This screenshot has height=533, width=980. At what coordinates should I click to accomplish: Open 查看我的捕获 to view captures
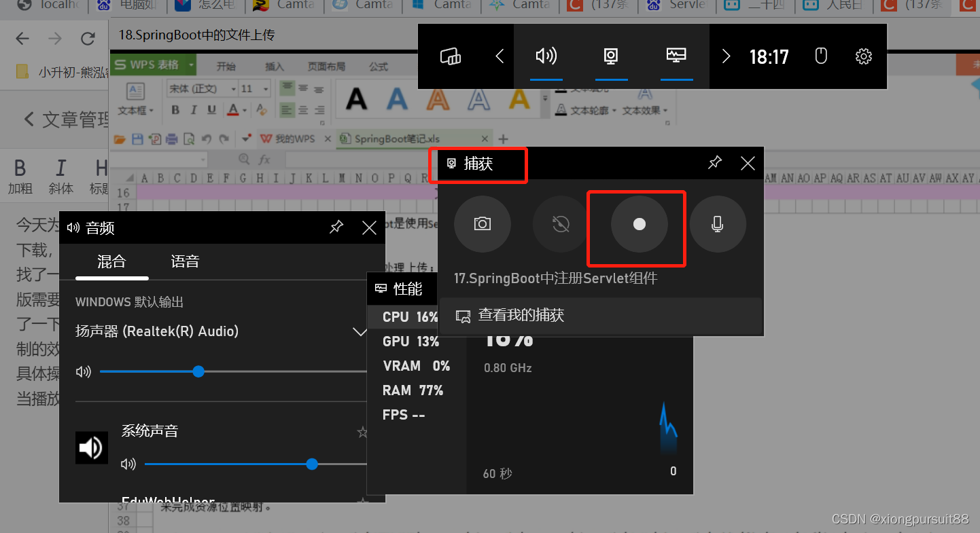[x=601, y=316]
